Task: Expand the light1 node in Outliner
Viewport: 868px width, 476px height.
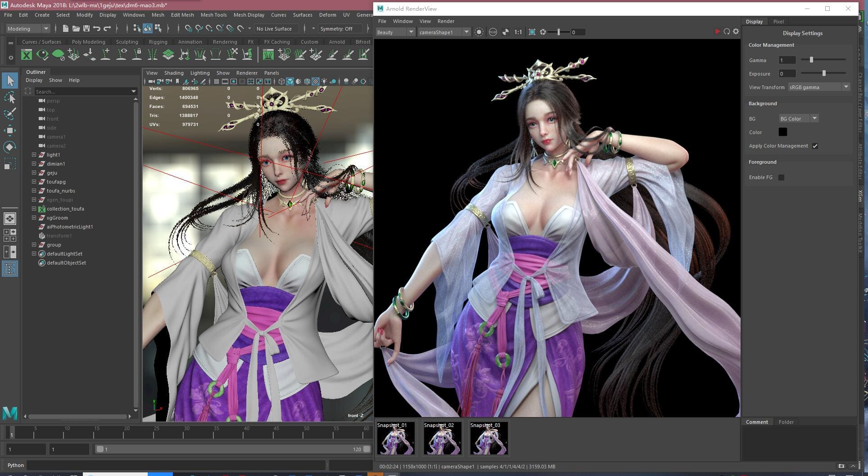Action: coord(34,155)
